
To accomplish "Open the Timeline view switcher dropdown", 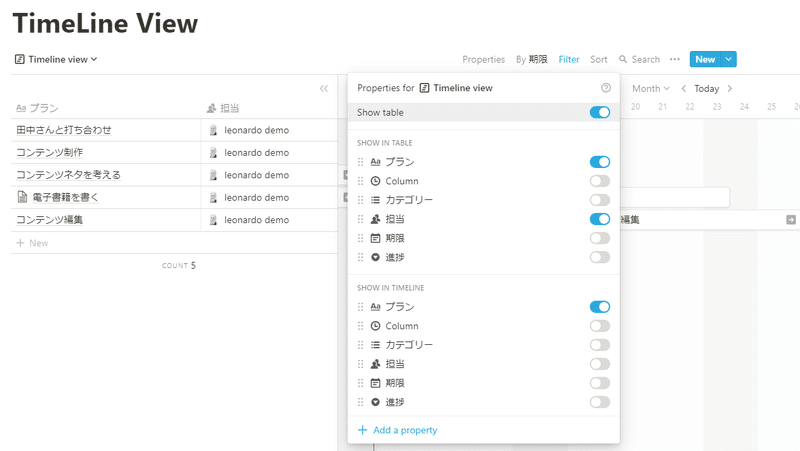I will pos(56,59).
